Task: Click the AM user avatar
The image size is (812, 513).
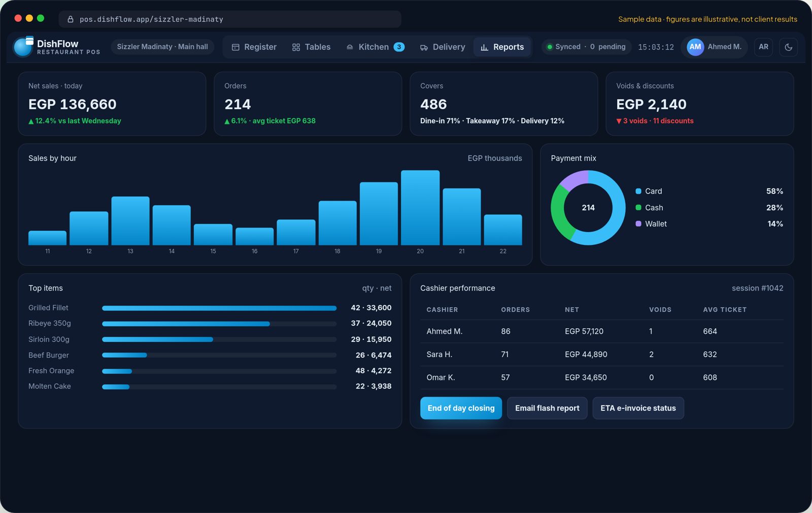Action: click(695, 47)
